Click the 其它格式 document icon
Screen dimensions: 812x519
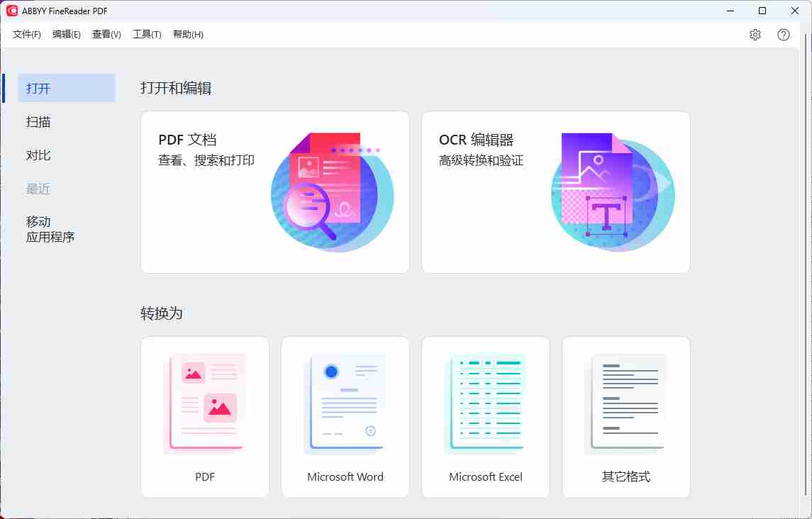[x=625, y=404]
